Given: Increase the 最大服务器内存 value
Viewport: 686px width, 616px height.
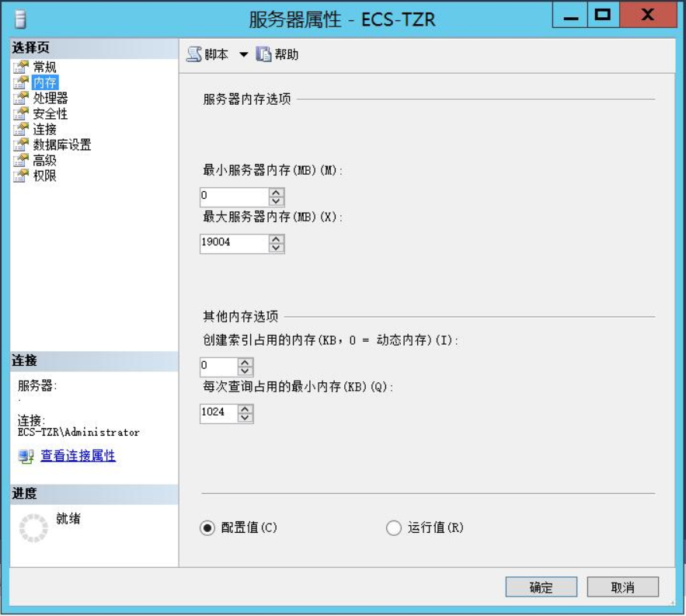Looking at the screenshot, I should [x=276, y=239].
